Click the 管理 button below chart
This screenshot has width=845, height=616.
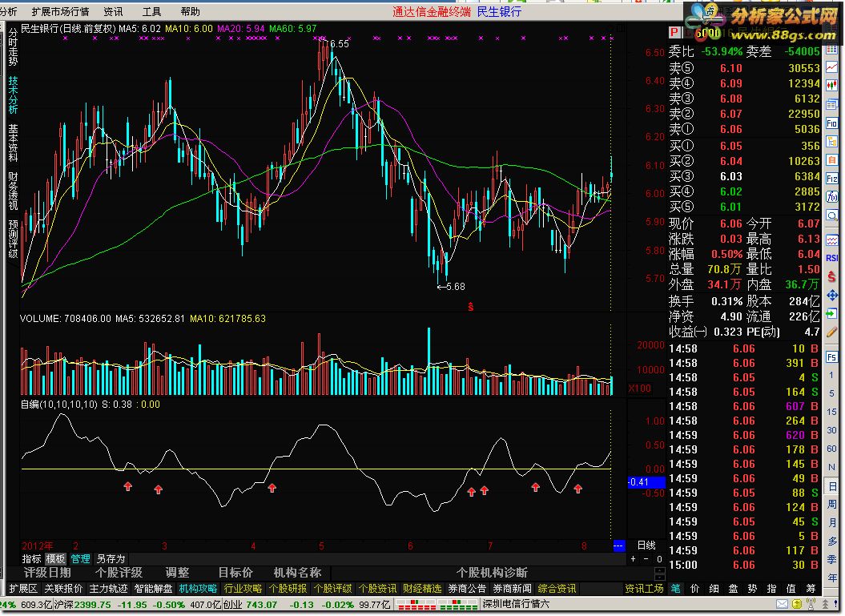coord(80,559)
